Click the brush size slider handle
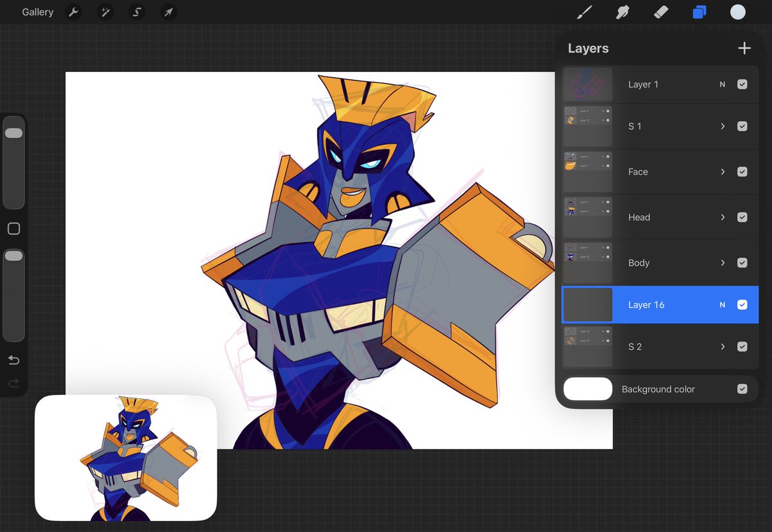 (14, 133)
